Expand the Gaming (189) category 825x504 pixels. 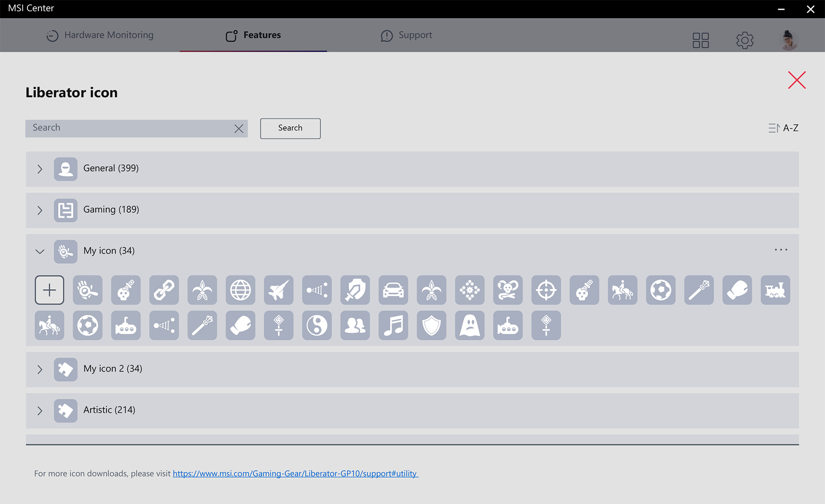(40, 210)
